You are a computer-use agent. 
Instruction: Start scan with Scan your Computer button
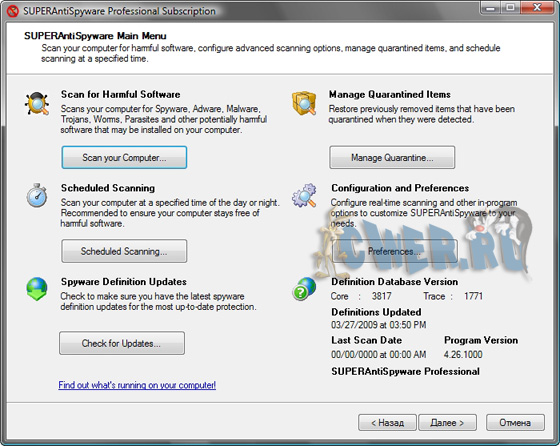(x=124, y=157)
